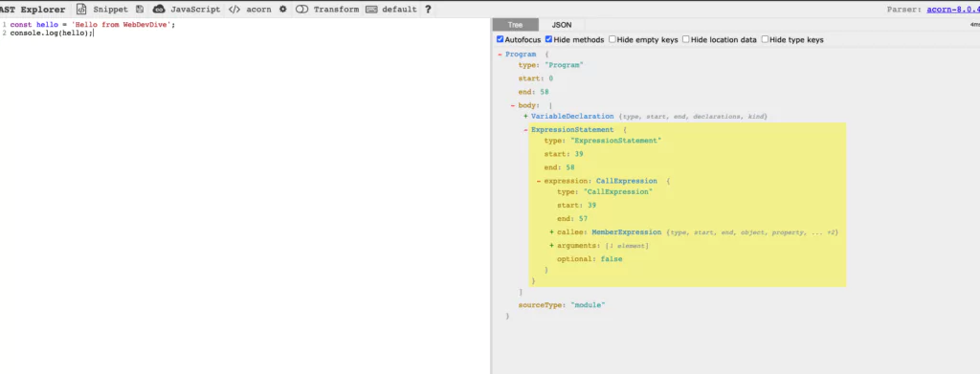This screenshot has height=374, width=980.
Task: Switch to the JSON tab
Action: point(561,25)
